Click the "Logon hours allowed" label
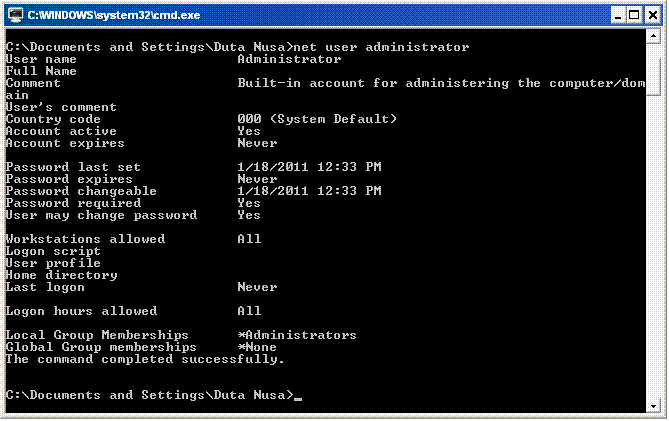The height and width of the screenshot is (421, 669). pyautogui.click(x=81, y=311)
